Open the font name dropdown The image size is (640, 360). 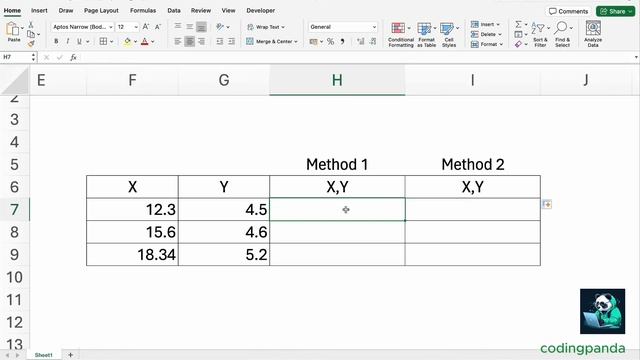coord(111,27)
